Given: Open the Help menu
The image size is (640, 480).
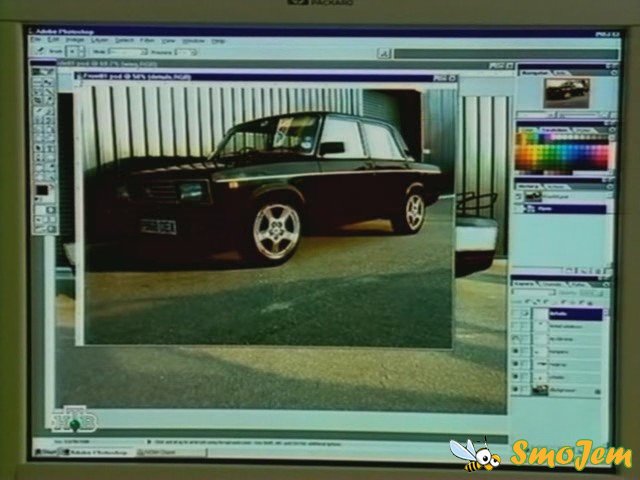Looking at the screenshot, I should click(218, 41).
